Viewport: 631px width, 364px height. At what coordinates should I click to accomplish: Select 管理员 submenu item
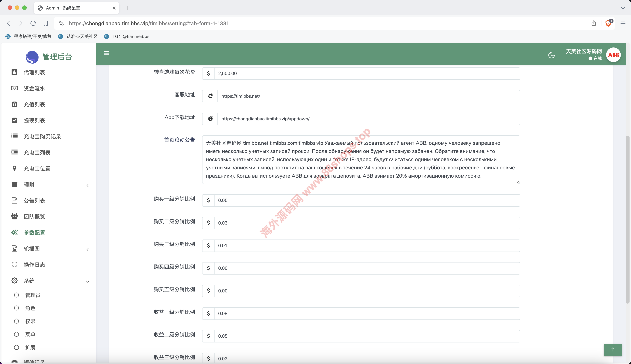tap(32, 295)
